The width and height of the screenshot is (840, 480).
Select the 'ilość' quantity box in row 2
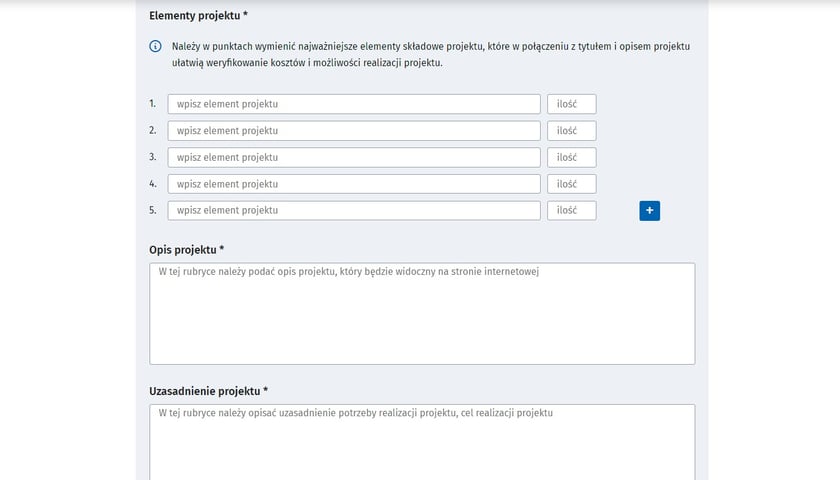[x=572, y=131]
